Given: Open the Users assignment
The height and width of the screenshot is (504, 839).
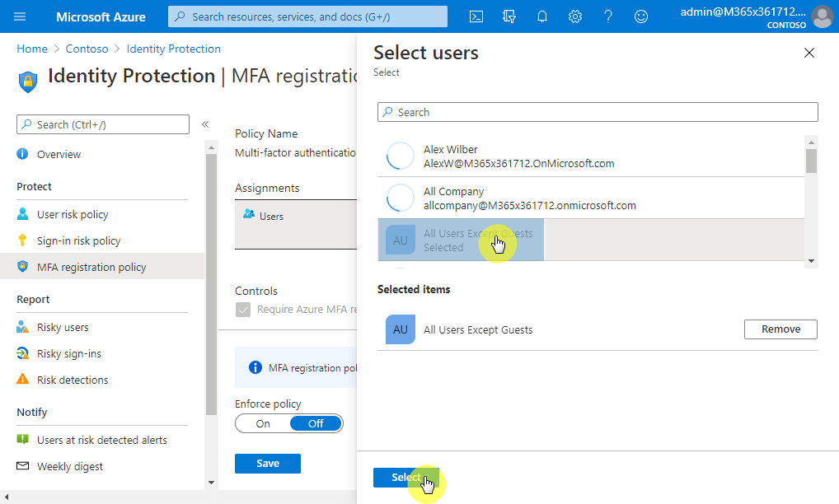Looking at the screenshot, I should click(x=295, y=224).
